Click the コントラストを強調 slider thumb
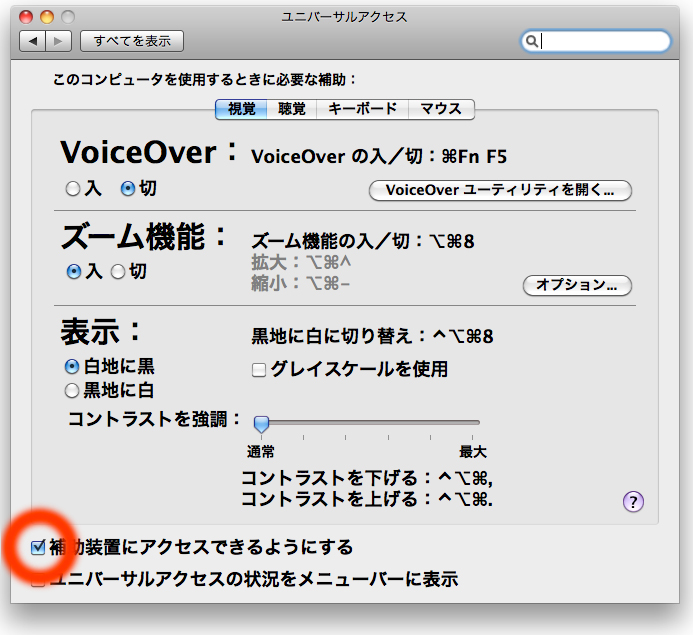 point(261,424)
